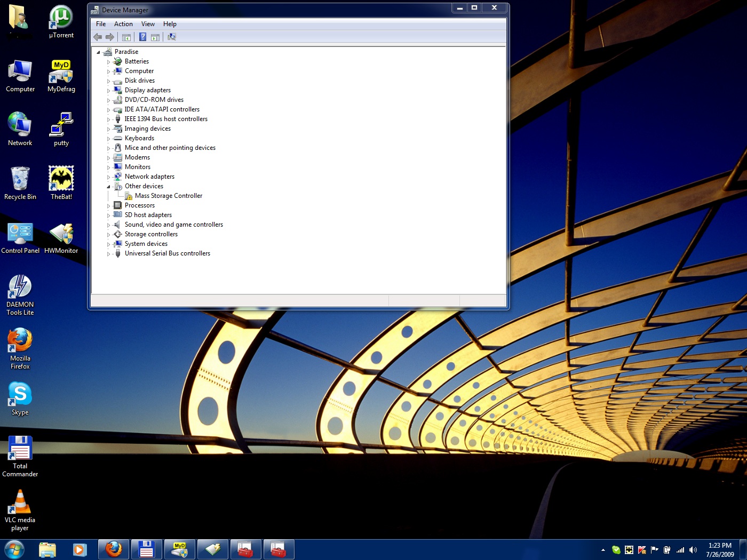747x560 pixels.
Task: Click the Total Commander desktop icon
Action: [x=20, y=457]
